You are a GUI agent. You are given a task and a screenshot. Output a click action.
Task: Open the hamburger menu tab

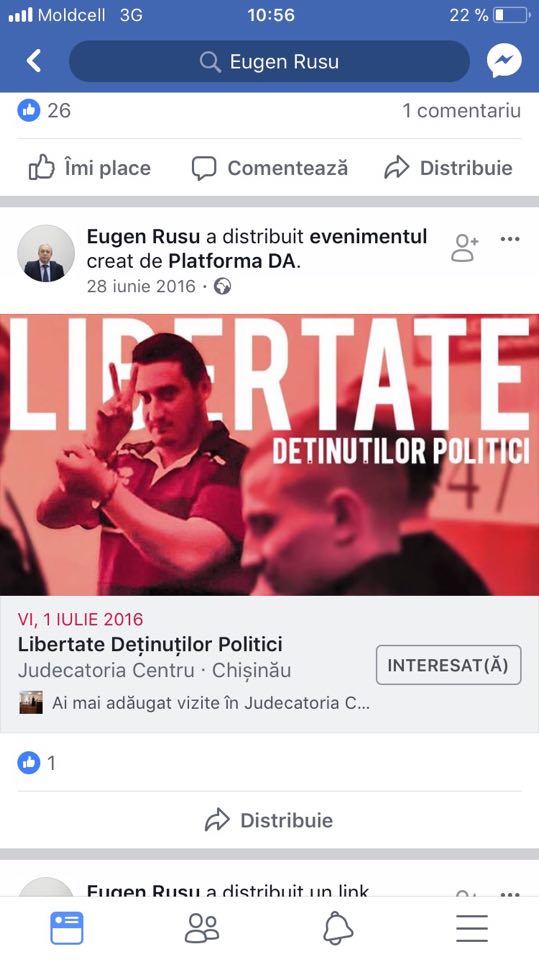click(x=472, y=928)
